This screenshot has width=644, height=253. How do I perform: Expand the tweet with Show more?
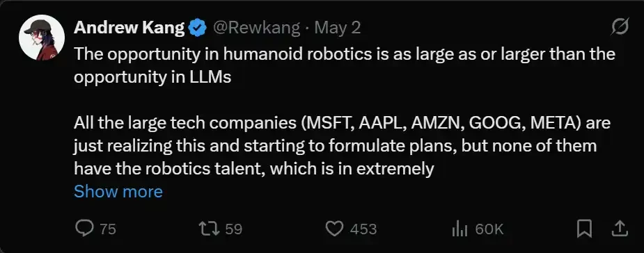tap(118, 192)
